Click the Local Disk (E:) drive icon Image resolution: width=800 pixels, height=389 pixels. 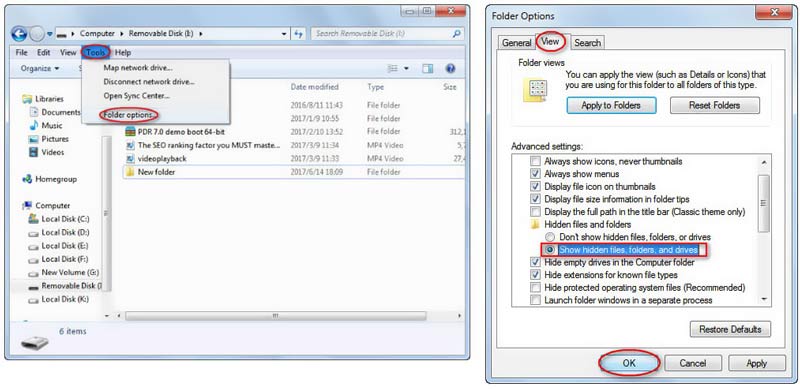(x=34, y=246)
